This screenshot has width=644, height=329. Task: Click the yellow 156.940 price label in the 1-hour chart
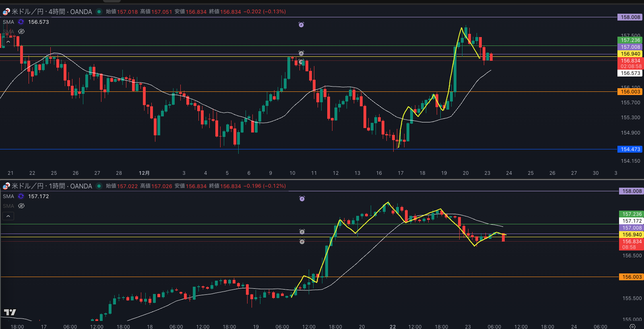[632, 235]
